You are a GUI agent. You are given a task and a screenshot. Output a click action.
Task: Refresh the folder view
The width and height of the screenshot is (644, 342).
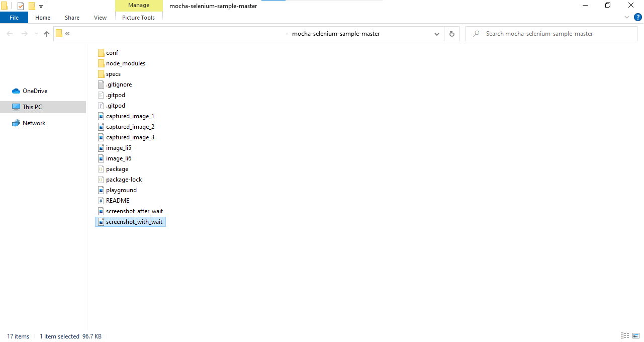pos(451,34)
